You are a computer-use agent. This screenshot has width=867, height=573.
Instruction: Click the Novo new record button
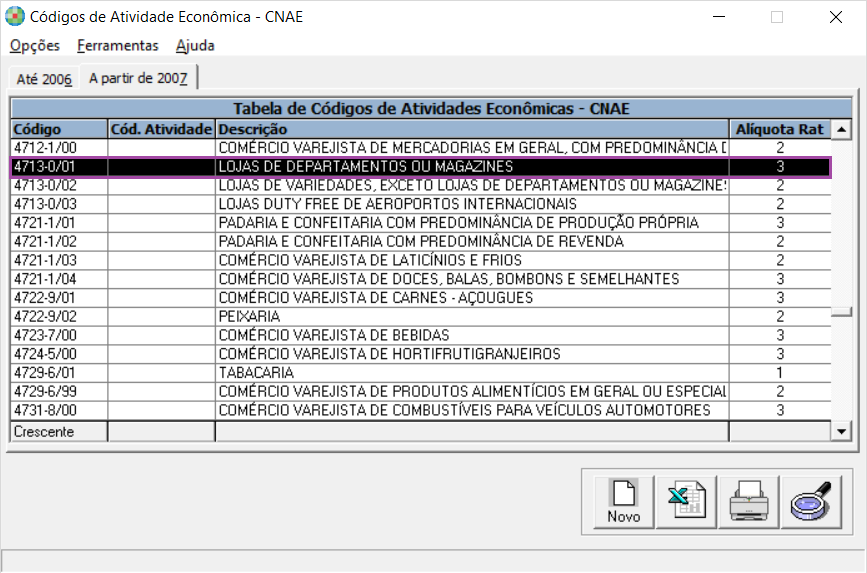(624, 502)
